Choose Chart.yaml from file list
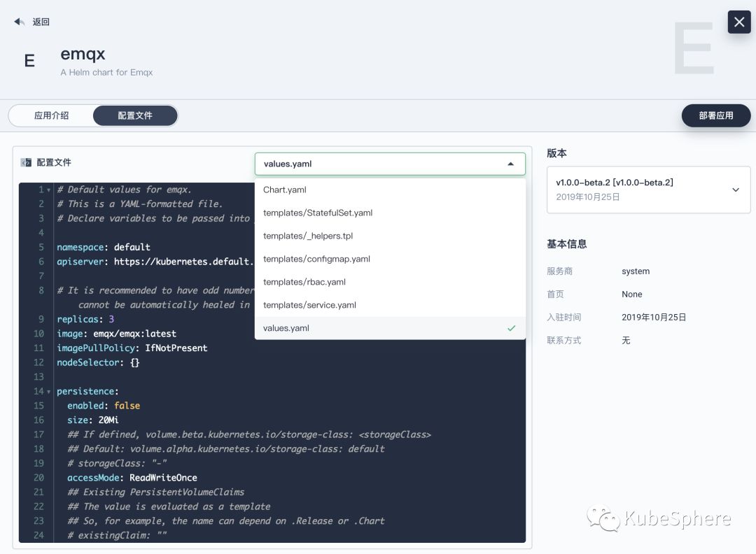 390,190
